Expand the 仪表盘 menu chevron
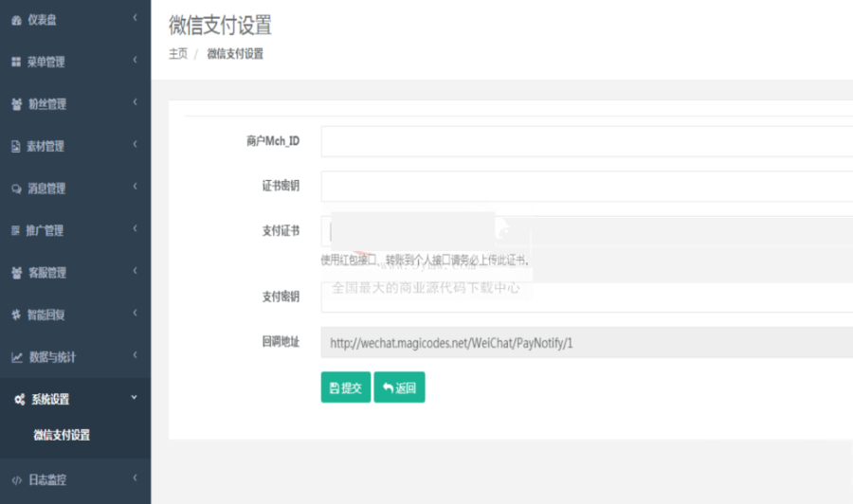The height and width of the screenshot is (504, 853). click(135, 18)
